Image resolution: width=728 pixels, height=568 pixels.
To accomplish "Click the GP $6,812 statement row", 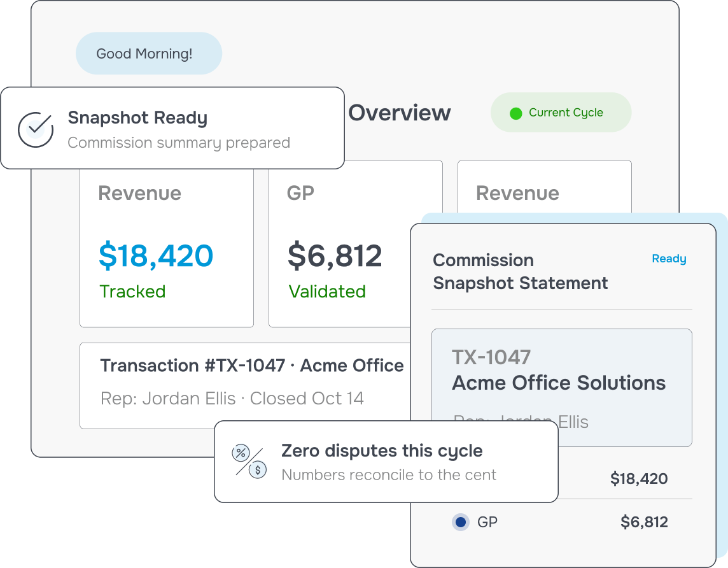I will pyautogui.click(x=562, y=522).
